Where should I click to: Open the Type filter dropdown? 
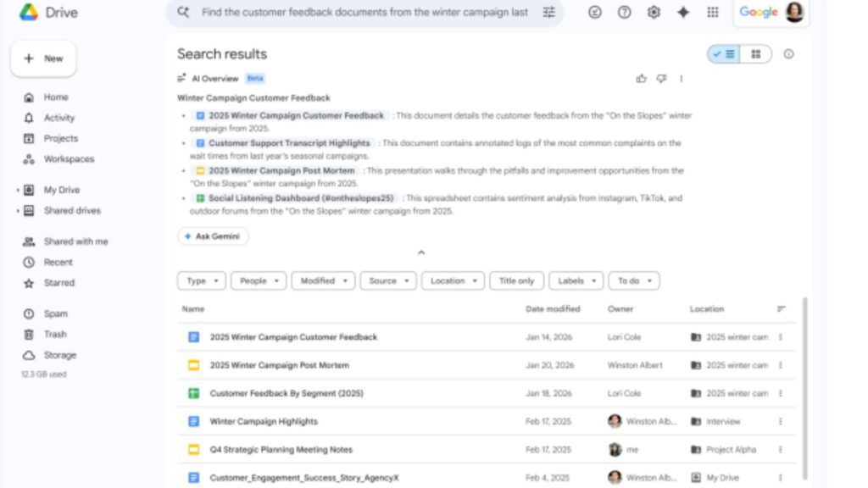coord(201,281)
